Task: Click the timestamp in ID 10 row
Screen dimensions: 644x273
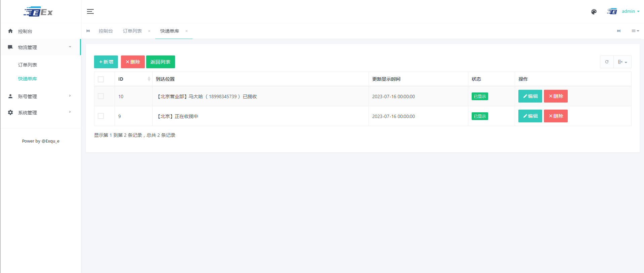Action: point(393,96)
